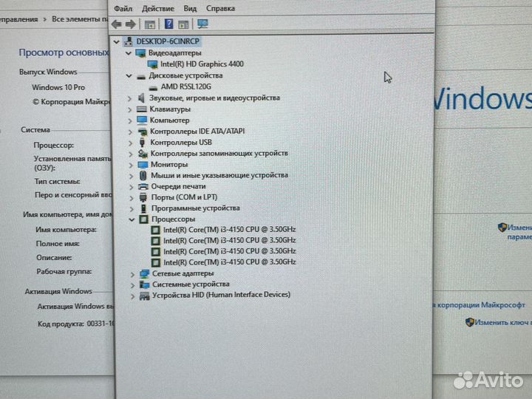Collapse the Процессоры category
532x399 pixels.
132,219
